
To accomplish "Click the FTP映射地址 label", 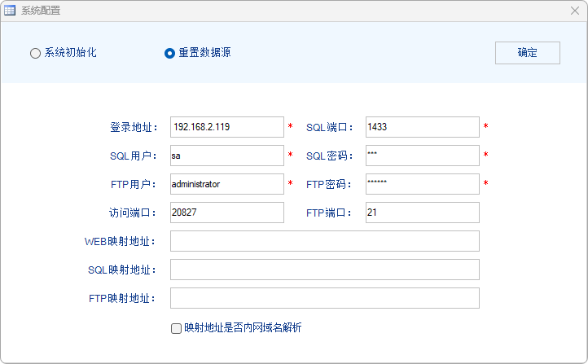I will [x=122, y=298].
